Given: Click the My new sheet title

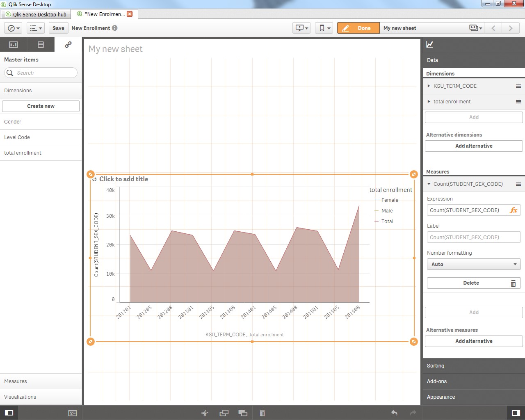Looking at the screenshot, I should pyautogui.click(x=115, y=49).
